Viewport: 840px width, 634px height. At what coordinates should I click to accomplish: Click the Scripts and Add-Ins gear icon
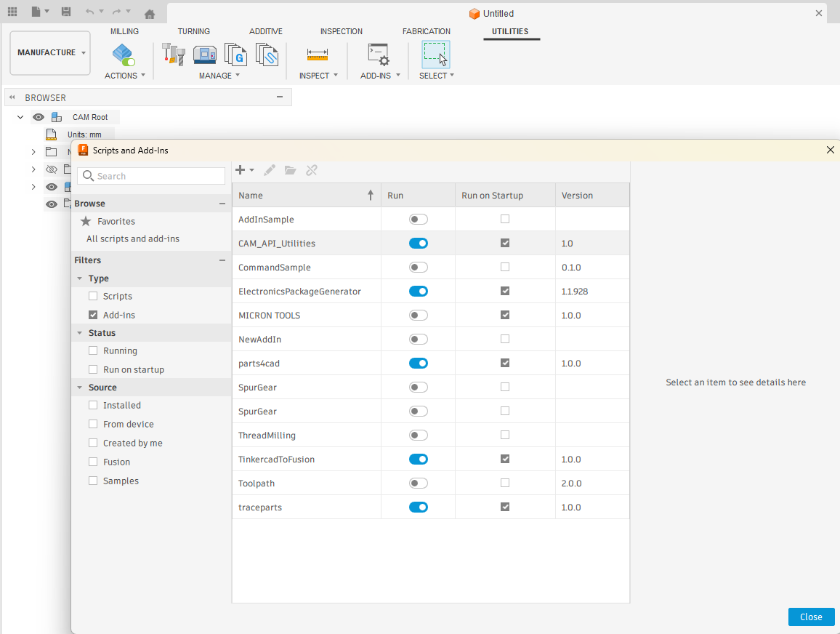[x=378, y=54]
